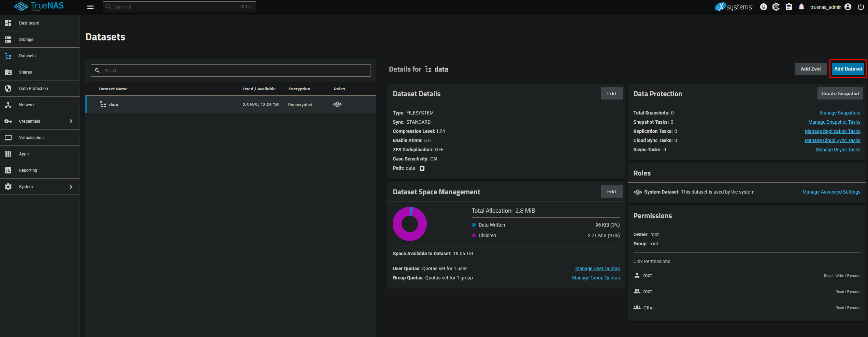Viewport: 868px width, 337px height.
Task: Go to Data Protection in sidebar
Action: click(x=33, y=89)
